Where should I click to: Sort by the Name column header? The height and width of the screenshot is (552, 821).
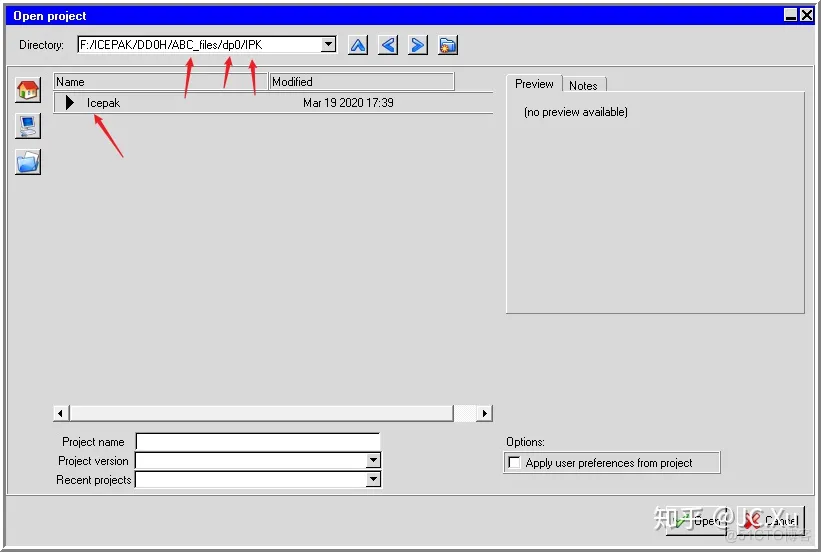[160, 82]
